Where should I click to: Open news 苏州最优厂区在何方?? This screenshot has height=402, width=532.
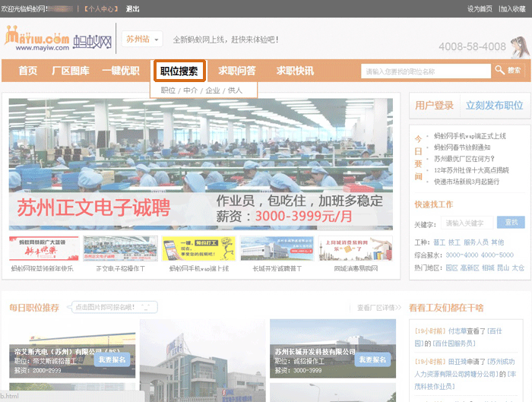click(x=464, y=159)
